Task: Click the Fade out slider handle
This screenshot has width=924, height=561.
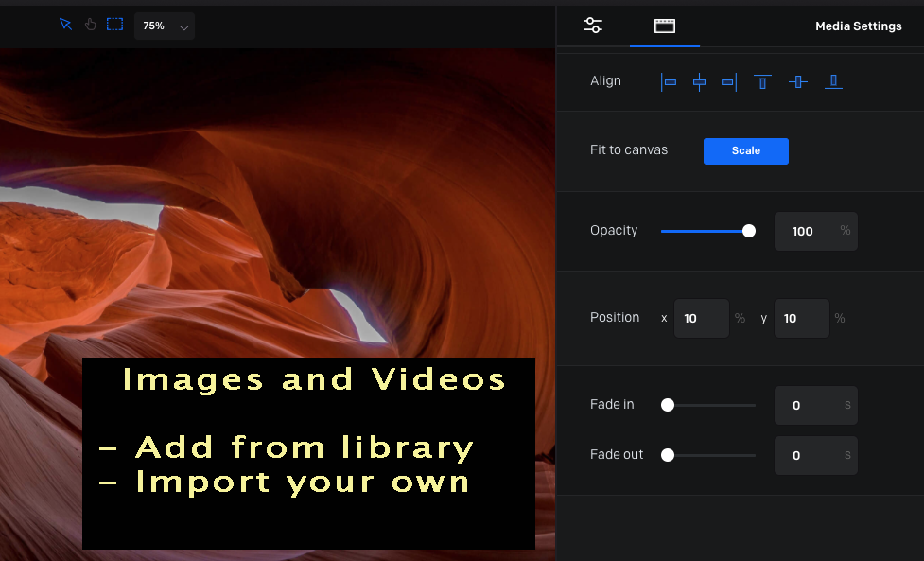Action: [668, 455]
